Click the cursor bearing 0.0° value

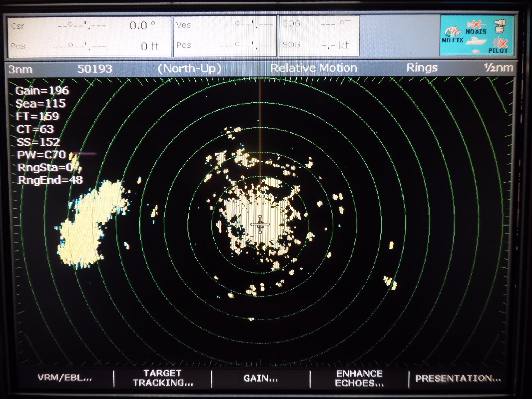click(142, 25)
